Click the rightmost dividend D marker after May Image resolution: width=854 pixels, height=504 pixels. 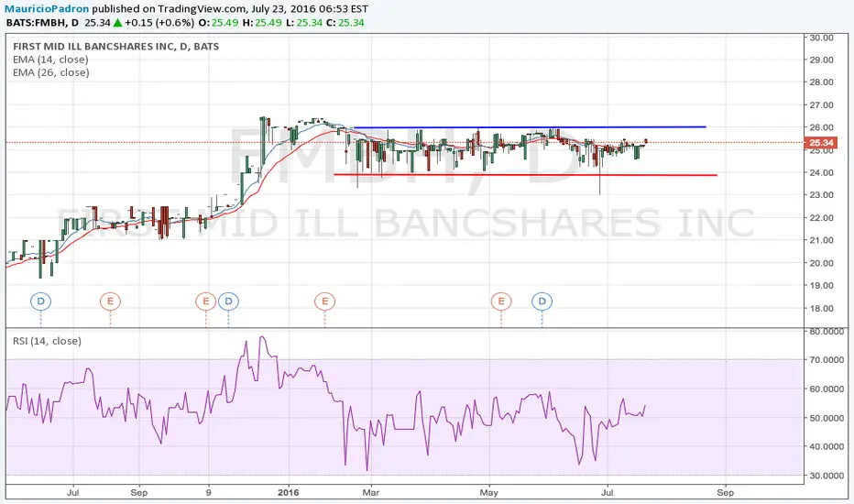pos(542,301)
